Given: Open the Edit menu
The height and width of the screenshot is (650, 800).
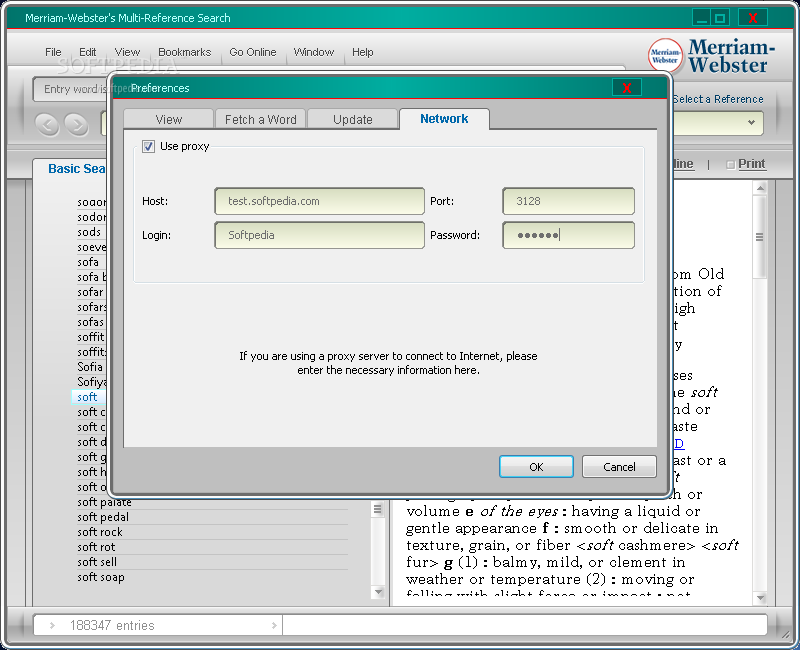Looking at the screenshot, I should click(x=87, y=52).
